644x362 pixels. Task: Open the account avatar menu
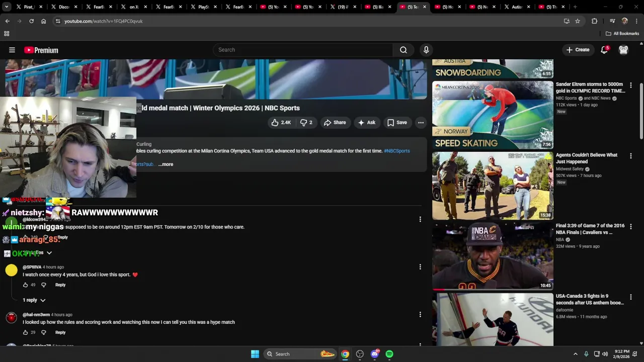[x=623, y=50]
